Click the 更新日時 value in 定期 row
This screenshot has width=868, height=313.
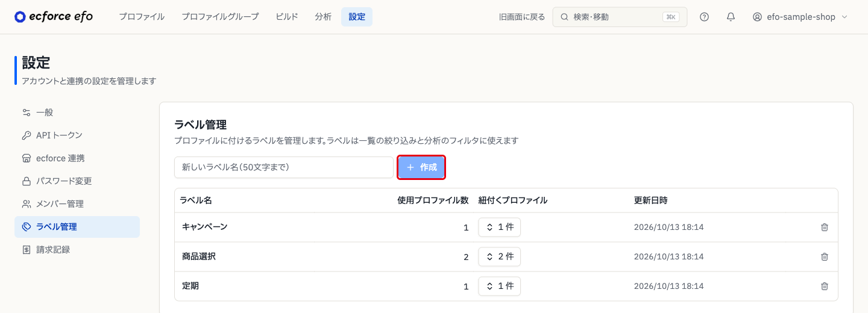[x=669, y=287]
